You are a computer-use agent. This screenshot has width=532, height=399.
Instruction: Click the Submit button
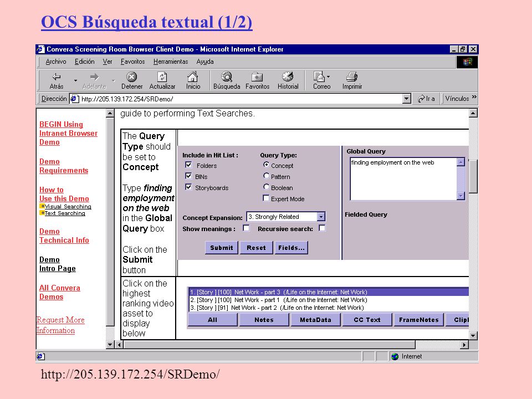(222, 248)
